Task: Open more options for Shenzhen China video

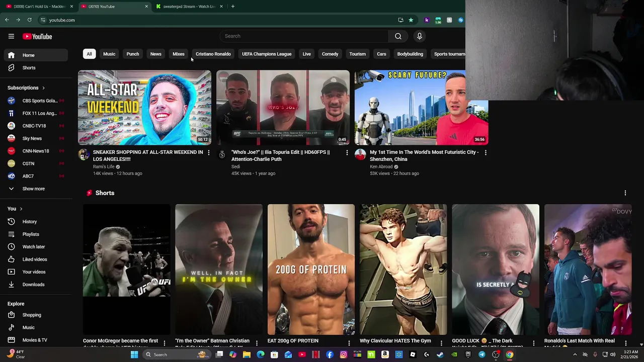Action: 485,152
